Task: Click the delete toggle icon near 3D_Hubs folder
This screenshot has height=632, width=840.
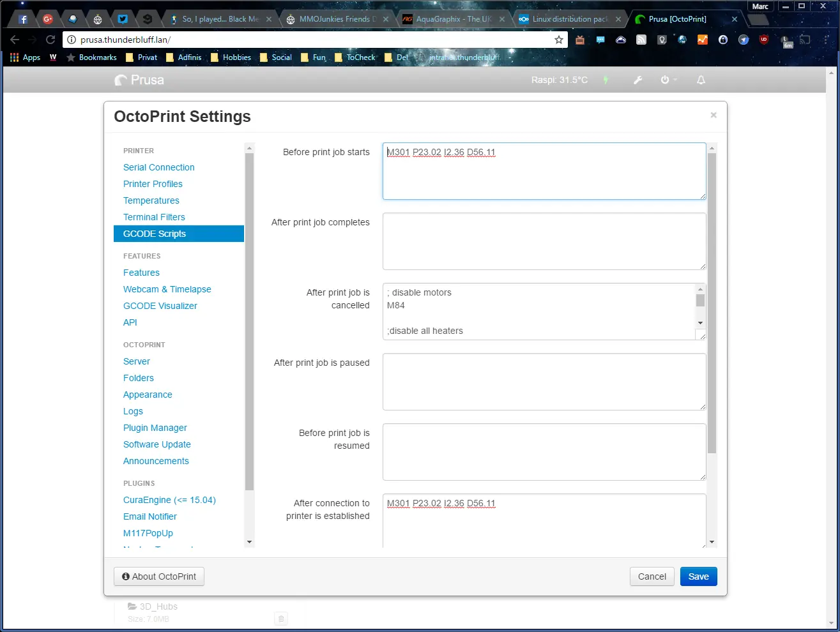Action: click(280, 618)
